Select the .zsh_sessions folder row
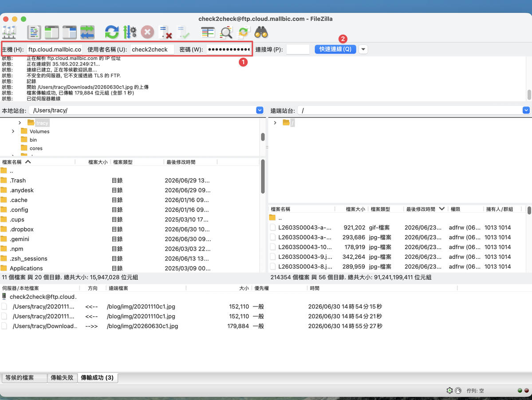Screen dimensions: 532x400 (130, 259)
